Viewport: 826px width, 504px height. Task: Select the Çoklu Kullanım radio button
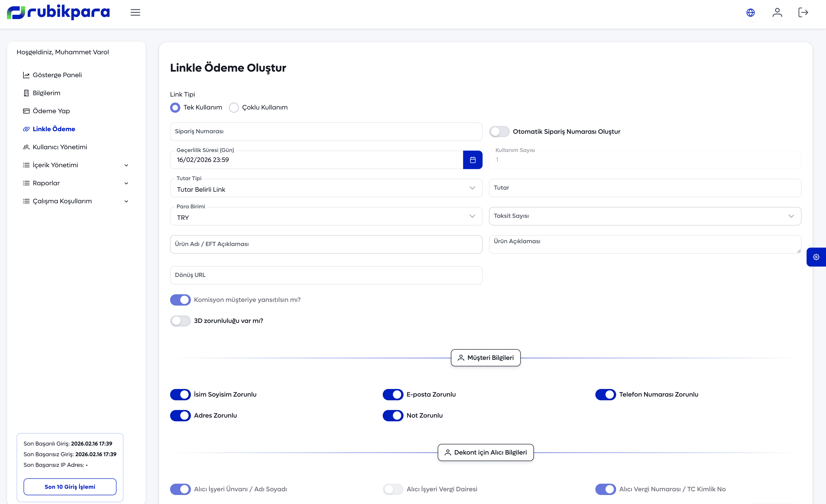[234, 108]
